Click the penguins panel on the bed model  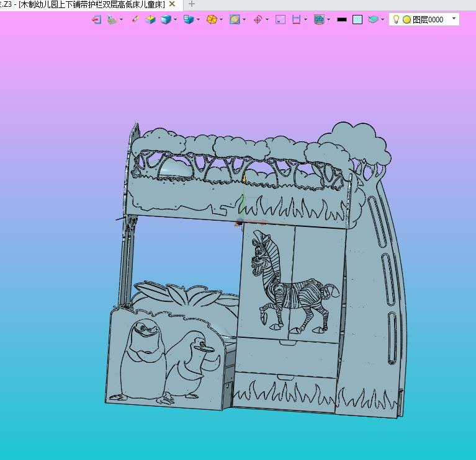click(167, 361)
